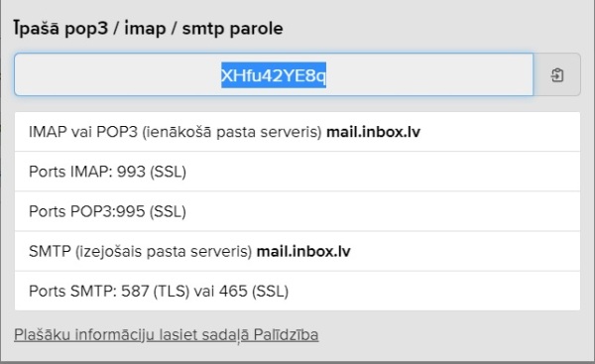Copy the password with the clipboard icon

(x=557, y=74)
